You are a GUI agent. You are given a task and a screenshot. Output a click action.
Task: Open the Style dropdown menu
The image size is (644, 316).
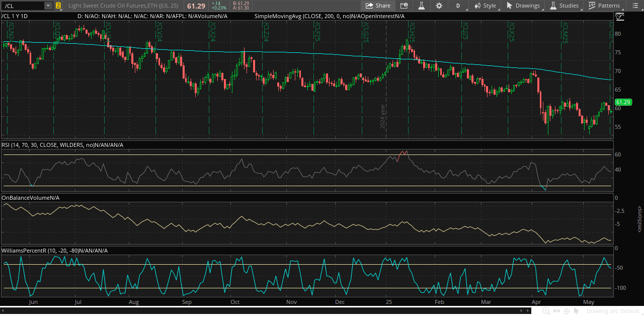pos(485,6)
